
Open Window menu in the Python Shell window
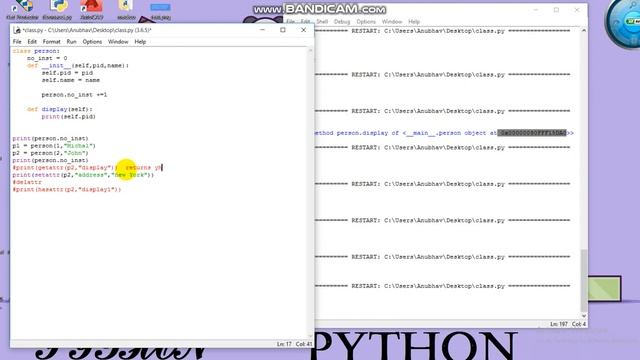point(392,22)
